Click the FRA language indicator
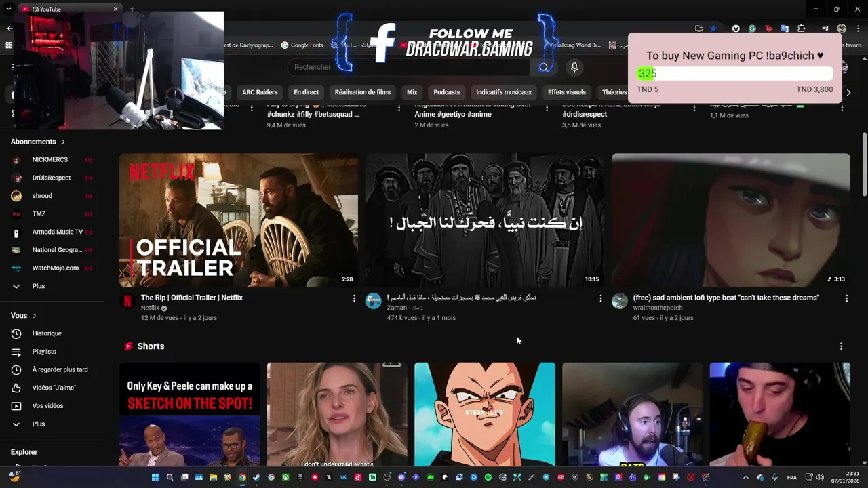 (x=792, y=477)
